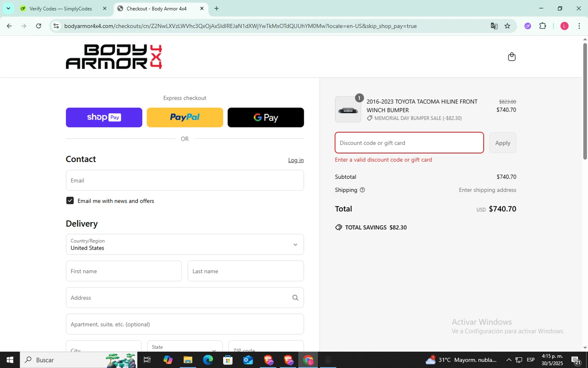Expand the Country/Region dropdown
588x368 pixels.
pyautogui.click(x=185, y=244)
